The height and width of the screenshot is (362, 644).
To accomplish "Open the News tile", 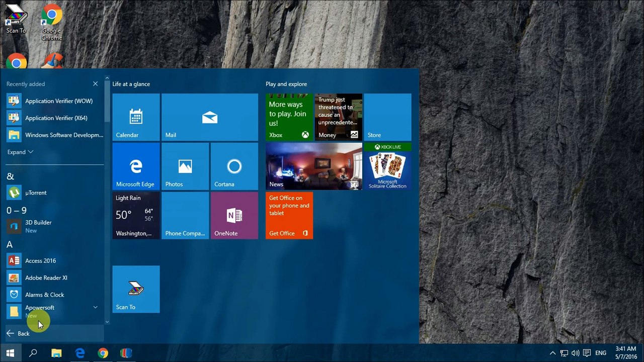I will tap(314, 166).
